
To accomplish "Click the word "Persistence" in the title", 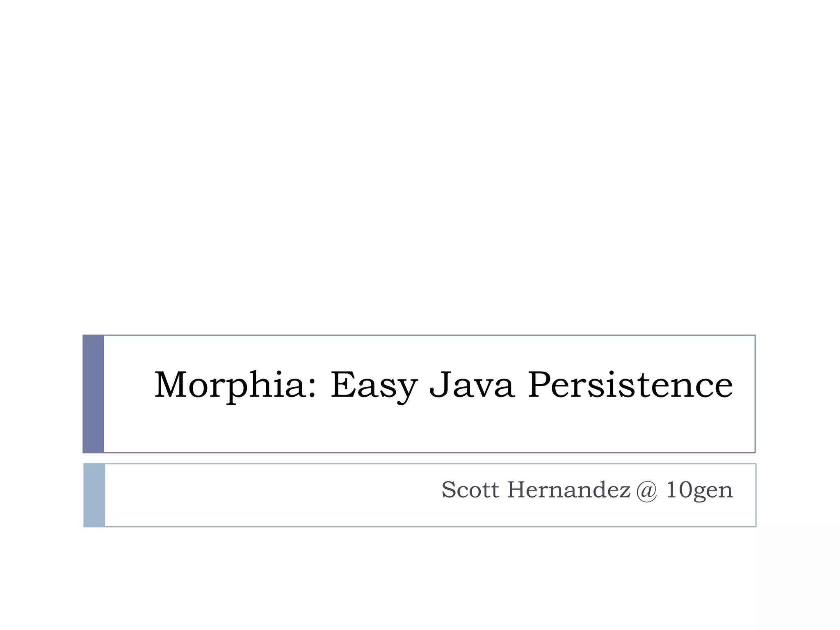I will (630, 385).
